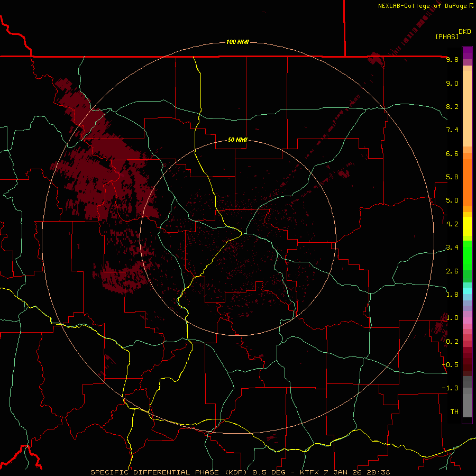Click the pink segment beside the 1.0 label
476x476 pixels.
point(467,321)
